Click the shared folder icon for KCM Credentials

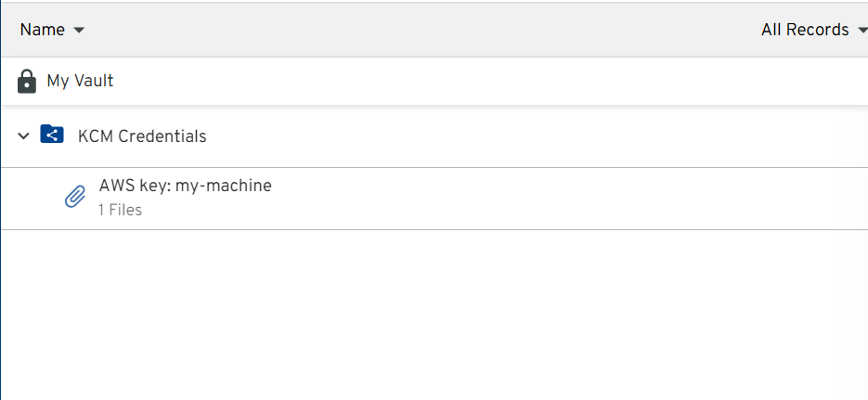click(x=52, y=135)
